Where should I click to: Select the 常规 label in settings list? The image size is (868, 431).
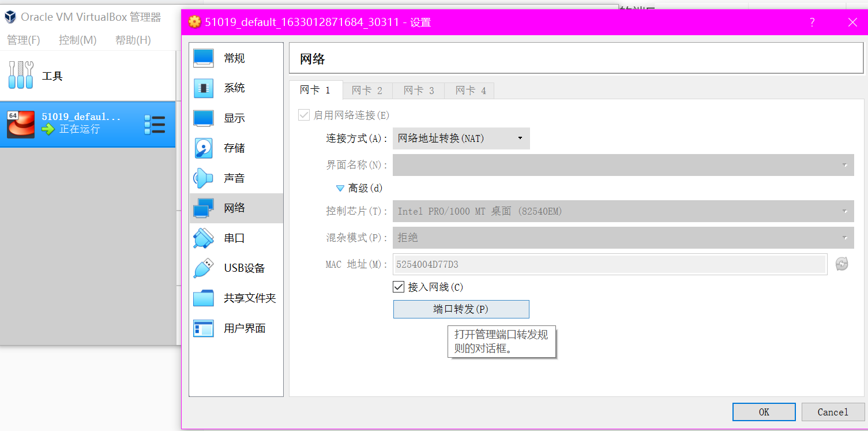pyautogui.click(x=234, y=58)
